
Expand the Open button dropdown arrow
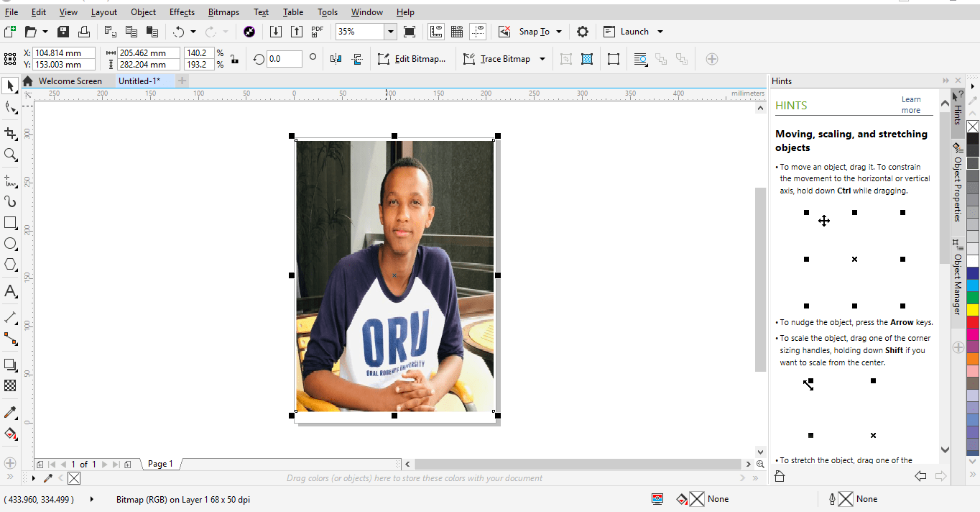(45, 32)
